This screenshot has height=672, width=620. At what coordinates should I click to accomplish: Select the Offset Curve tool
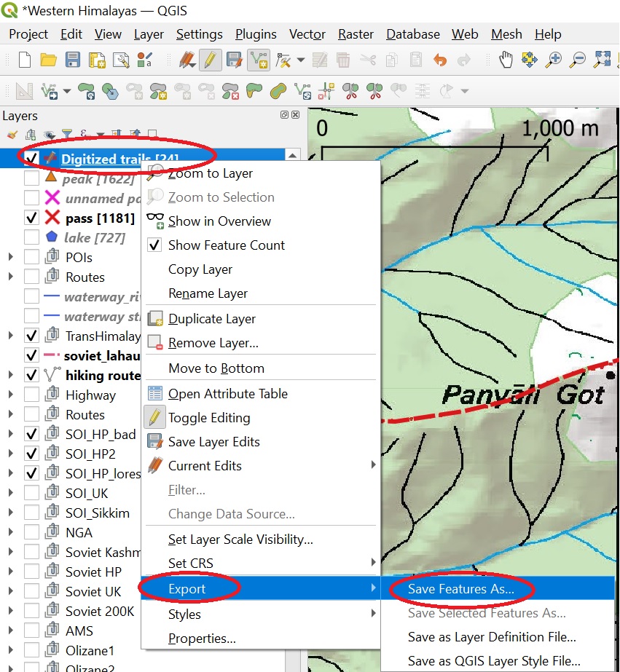279,91
